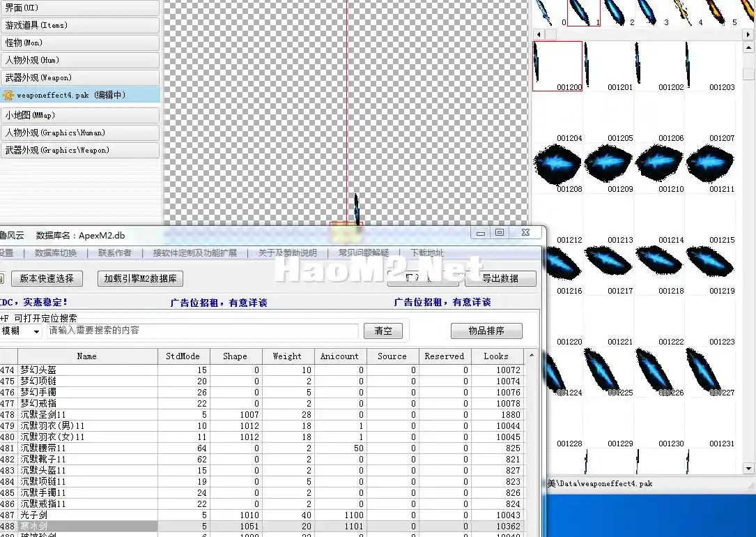Open 武器外观(Graphics\Weapon) category
Viewport: 756px width, 537px height.
click(80, 149)
